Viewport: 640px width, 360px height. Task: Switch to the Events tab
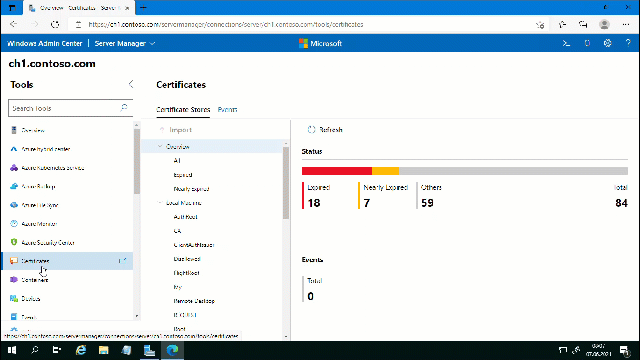(x=227, y=109)
